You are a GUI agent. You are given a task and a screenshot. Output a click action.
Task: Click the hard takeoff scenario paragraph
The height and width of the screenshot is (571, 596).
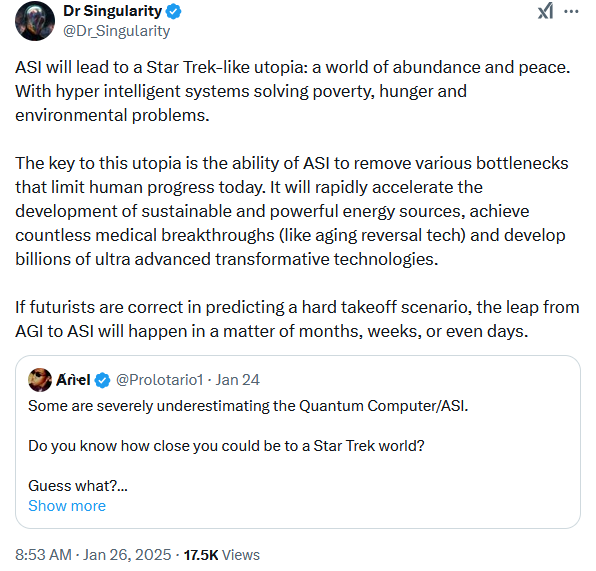point(297,319)
